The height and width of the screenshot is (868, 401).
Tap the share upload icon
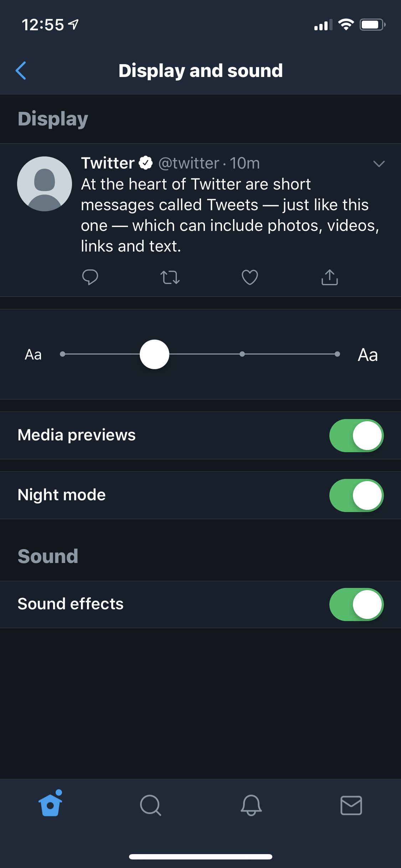click(x=329, y=277)
